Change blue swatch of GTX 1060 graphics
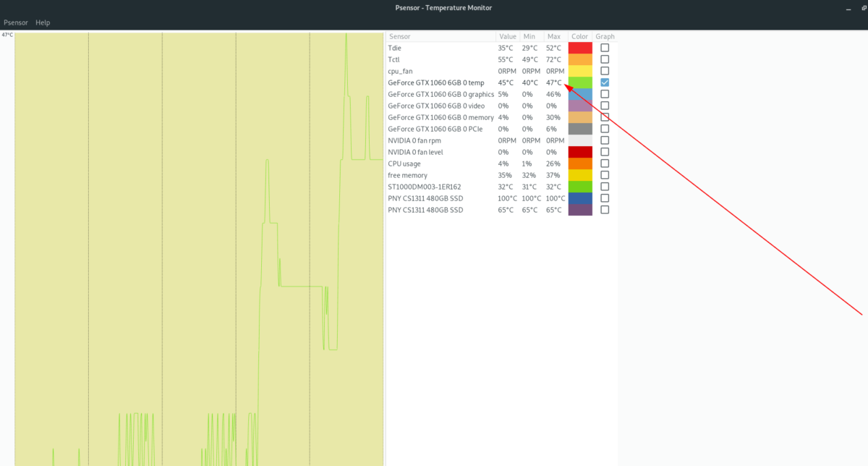The image size is (868, 466). pos(580,94)
